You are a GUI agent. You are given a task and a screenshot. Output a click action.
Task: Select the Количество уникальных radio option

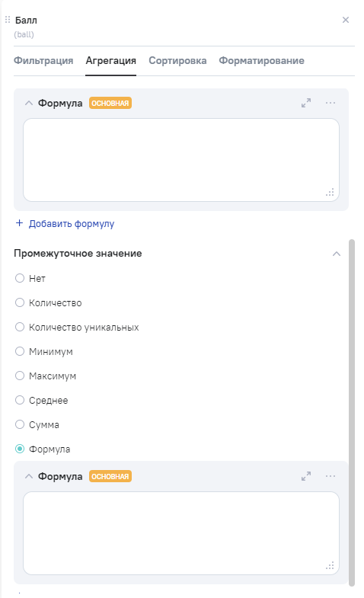point(20,328)
